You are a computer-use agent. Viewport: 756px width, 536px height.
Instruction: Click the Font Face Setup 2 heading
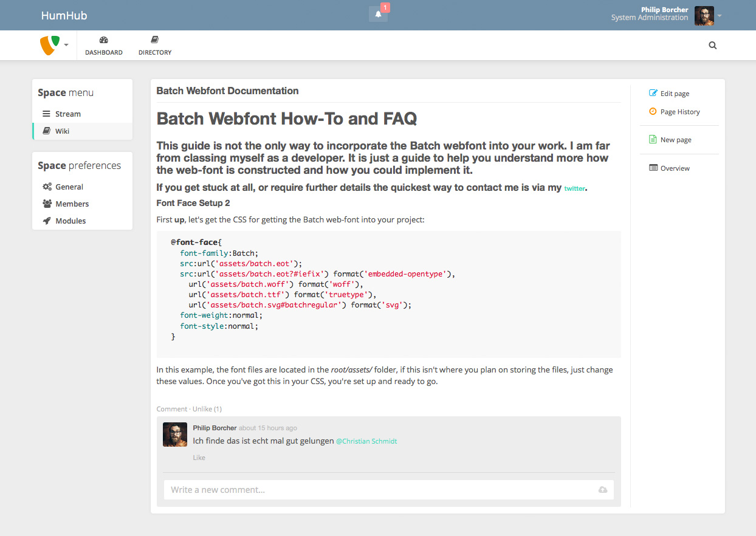(193, 203)
